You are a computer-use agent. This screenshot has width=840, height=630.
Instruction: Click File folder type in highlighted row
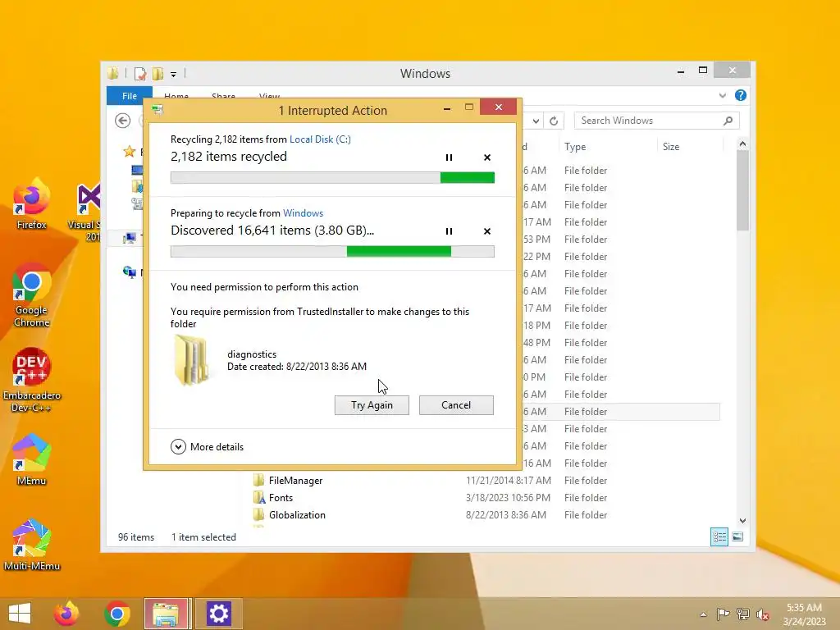tap(586, 412)
